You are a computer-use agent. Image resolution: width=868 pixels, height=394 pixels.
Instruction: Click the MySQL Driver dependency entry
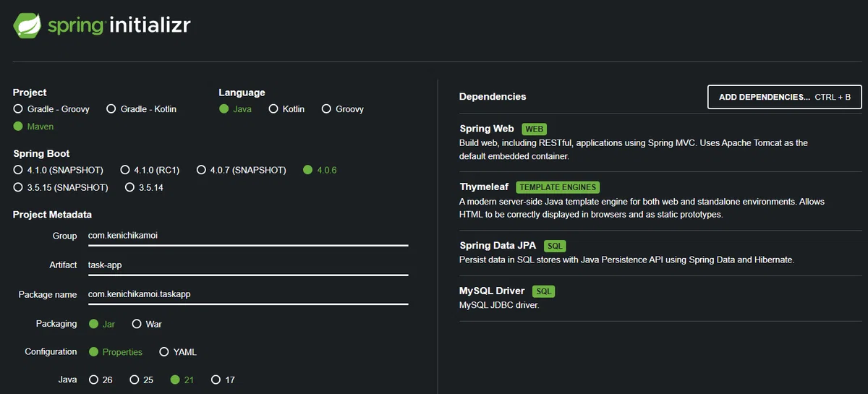(x=660, y=298)
